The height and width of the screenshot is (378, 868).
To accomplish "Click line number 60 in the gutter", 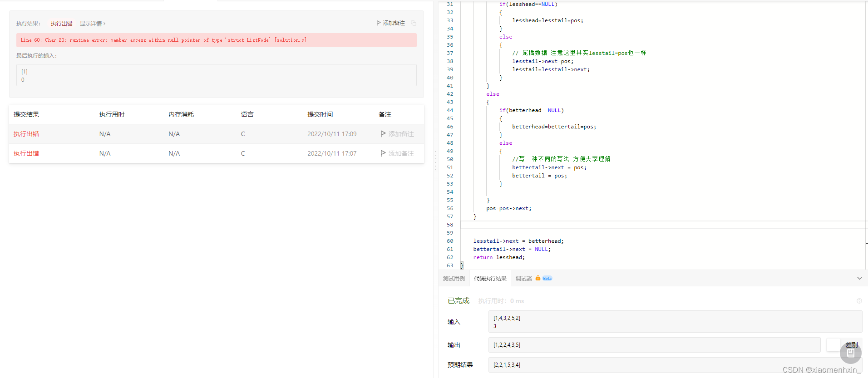I will pyautogui.click(x=450, y=241).
